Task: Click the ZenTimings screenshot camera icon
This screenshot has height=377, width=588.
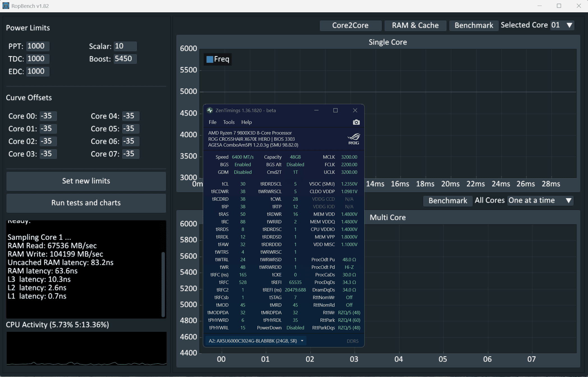Action: pos(356,122)
